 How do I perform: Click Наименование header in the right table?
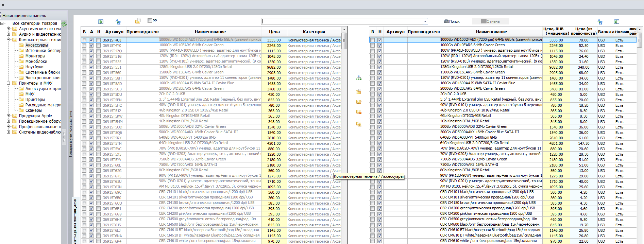tap(491, 32)
